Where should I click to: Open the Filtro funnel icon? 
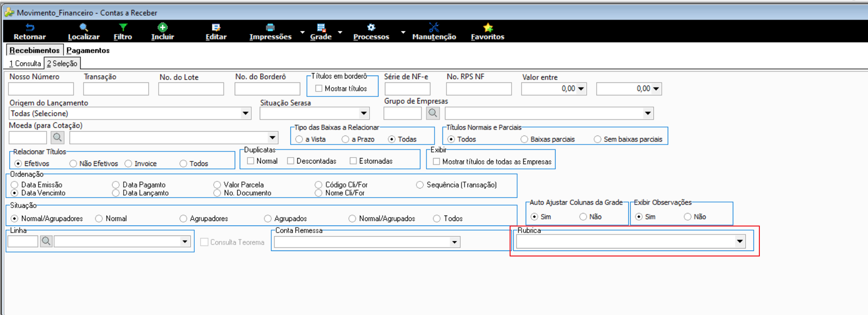point(123,27)
